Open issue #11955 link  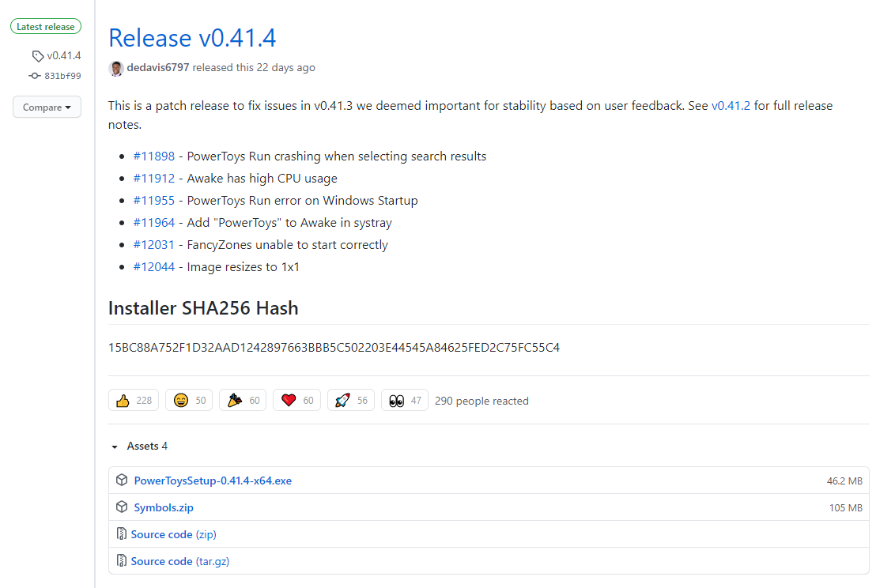click(153, 201)
